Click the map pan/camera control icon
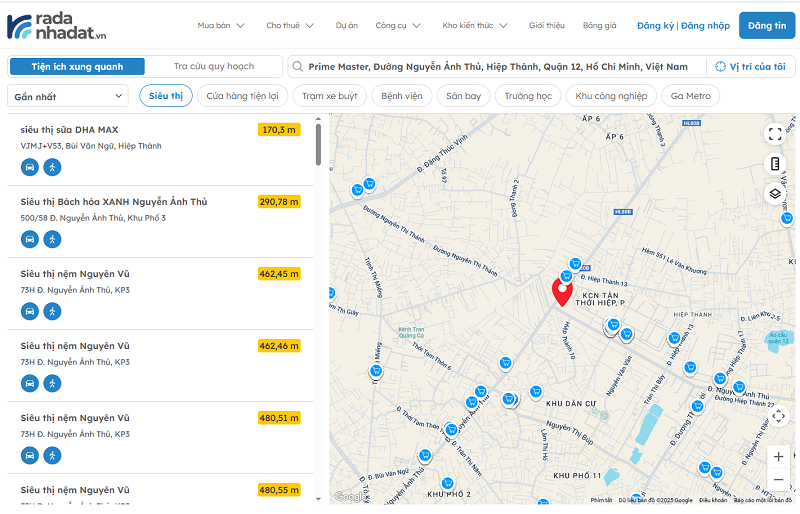Screen dimensions: 800x514 [x=778, y=416]
